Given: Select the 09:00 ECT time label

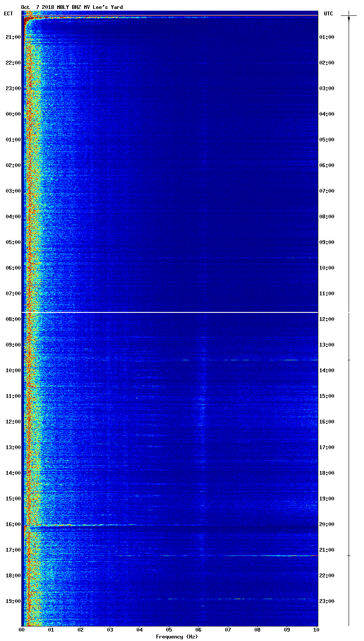Looking at the screenshot, I should click(13, 345).
